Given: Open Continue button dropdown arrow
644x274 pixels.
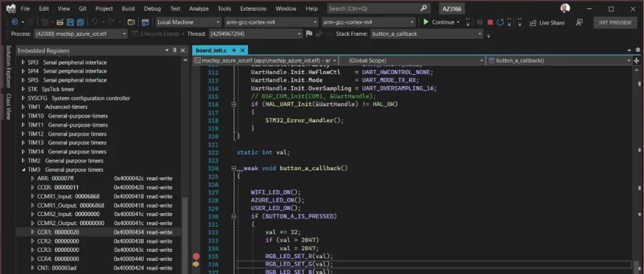Looking at the screenshot, I should 458,22.
